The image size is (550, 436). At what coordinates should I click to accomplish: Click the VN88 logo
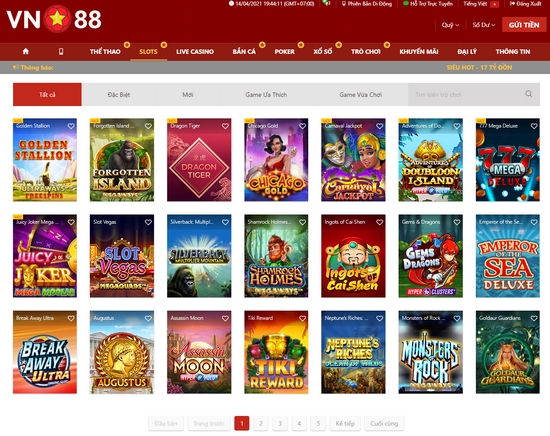54,19
